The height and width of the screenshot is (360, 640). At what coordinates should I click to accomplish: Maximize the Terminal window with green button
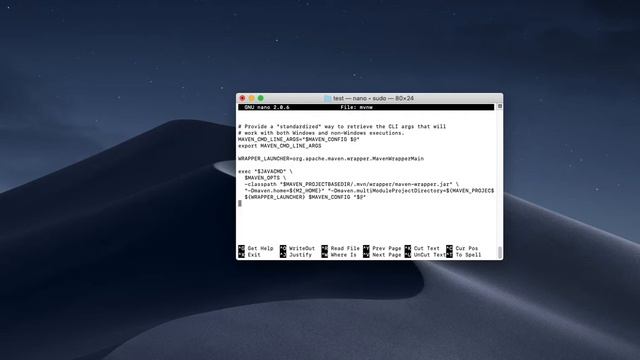pos(260,98)
